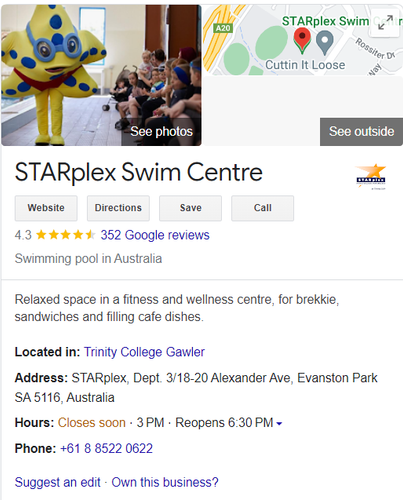Image resolution: width=403 pixels, height=500 pixels.
Task: Open the Trinity College Gawler link
Action: (x=144, y=352)
